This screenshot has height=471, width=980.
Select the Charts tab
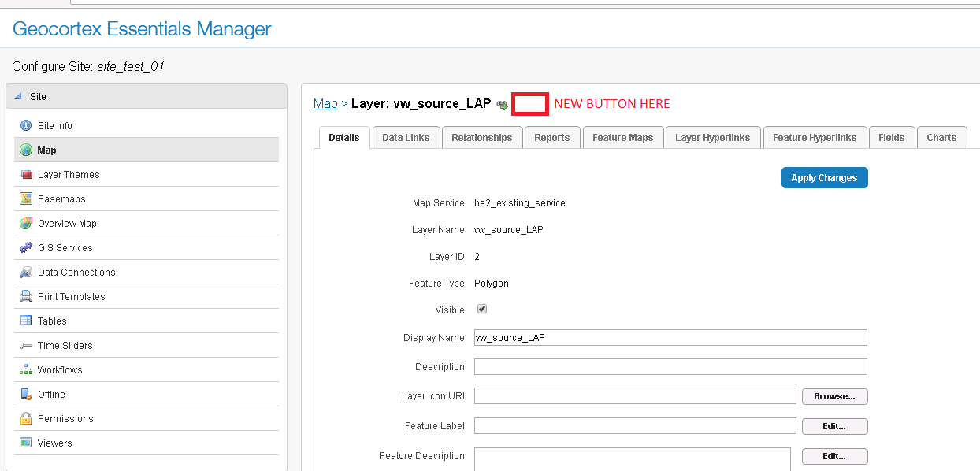point(941,137)
